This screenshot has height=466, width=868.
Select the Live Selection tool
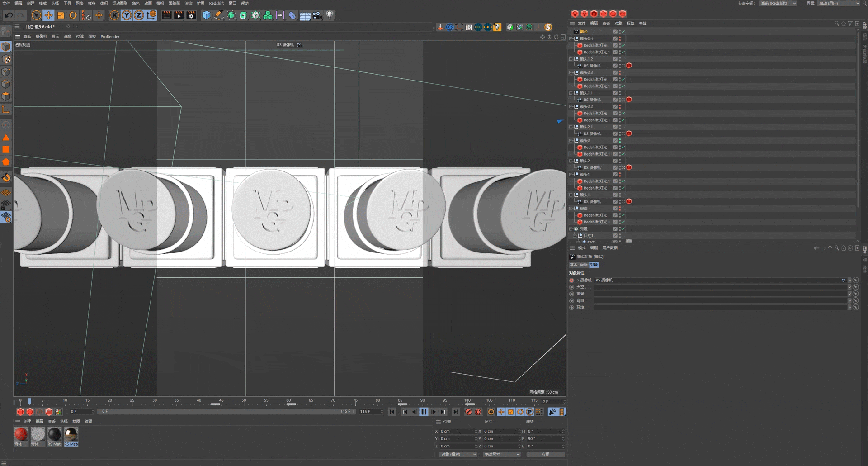[x=36, y=15]
